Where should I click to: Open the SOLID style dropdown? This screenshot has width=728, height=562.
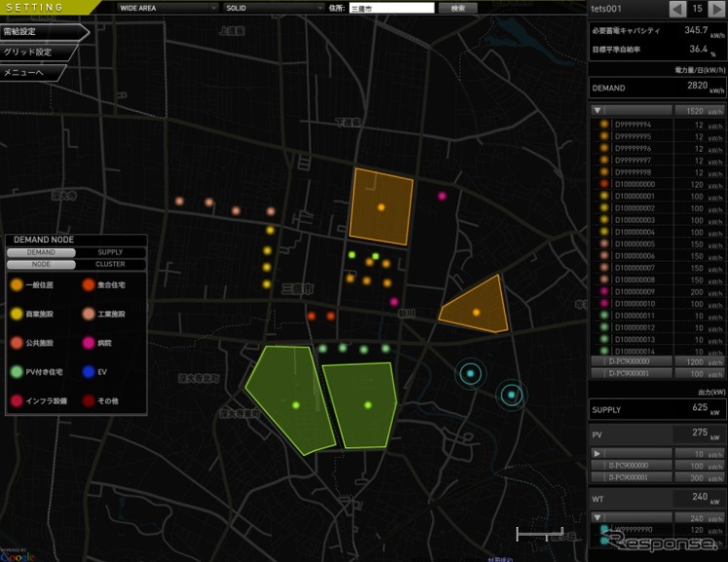coord(274,8)
